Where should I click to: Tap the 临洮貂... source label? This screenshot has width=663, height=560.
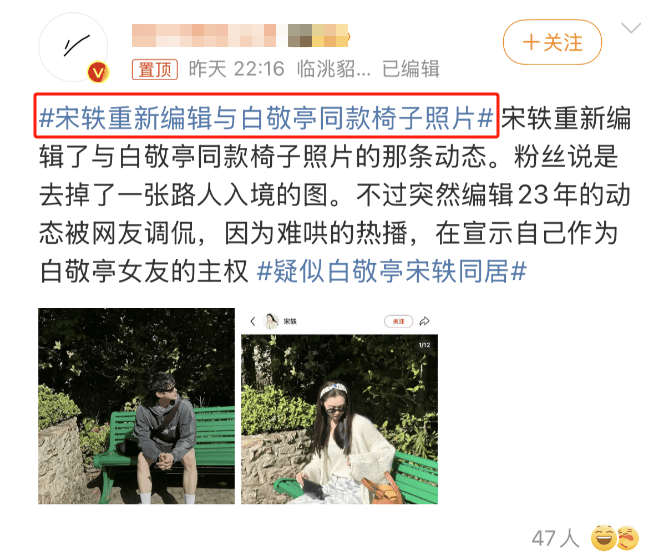point(334,69)
